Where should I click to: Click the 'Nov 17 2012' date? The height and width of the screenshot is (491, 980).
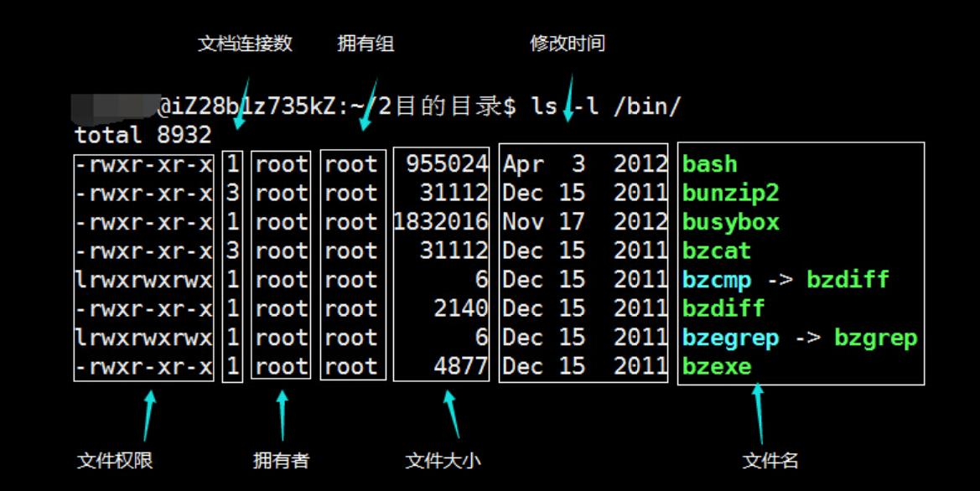click(586, 222)
